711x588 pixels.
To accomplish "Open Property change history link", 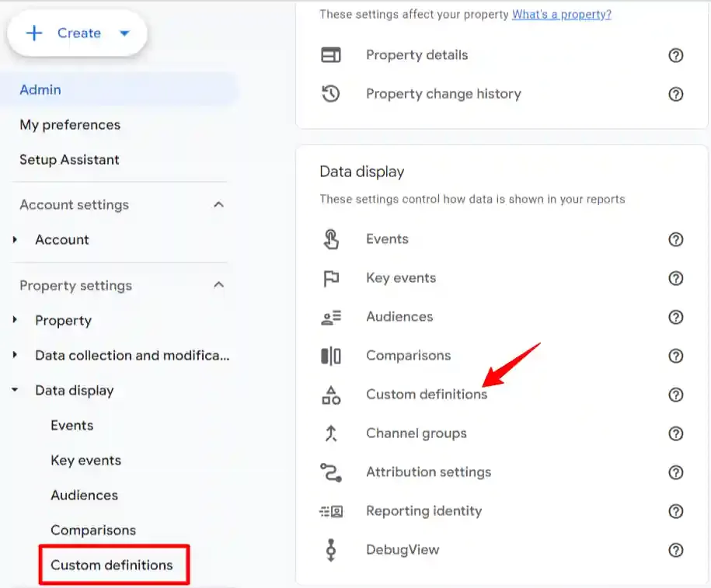I will pos(444,94).
